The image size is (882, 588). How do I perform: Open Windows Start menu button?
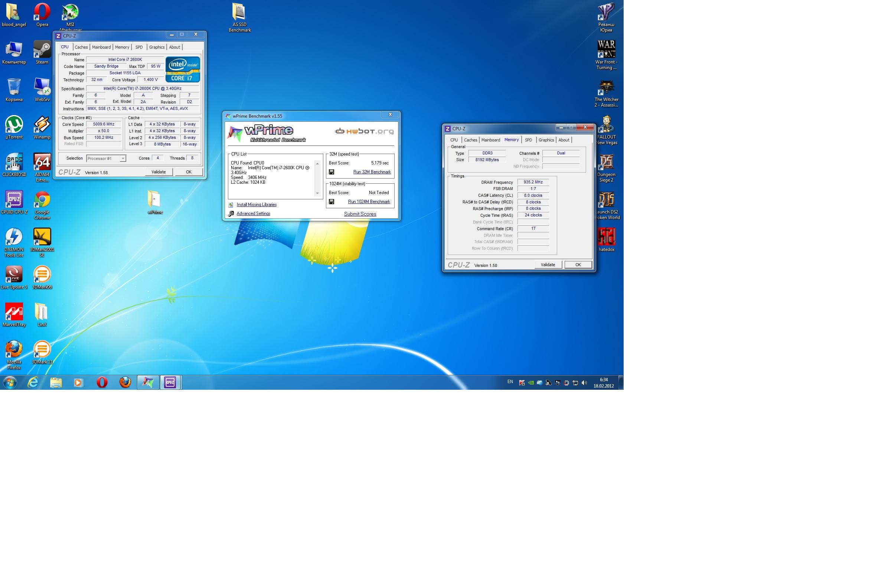point(10,382)
